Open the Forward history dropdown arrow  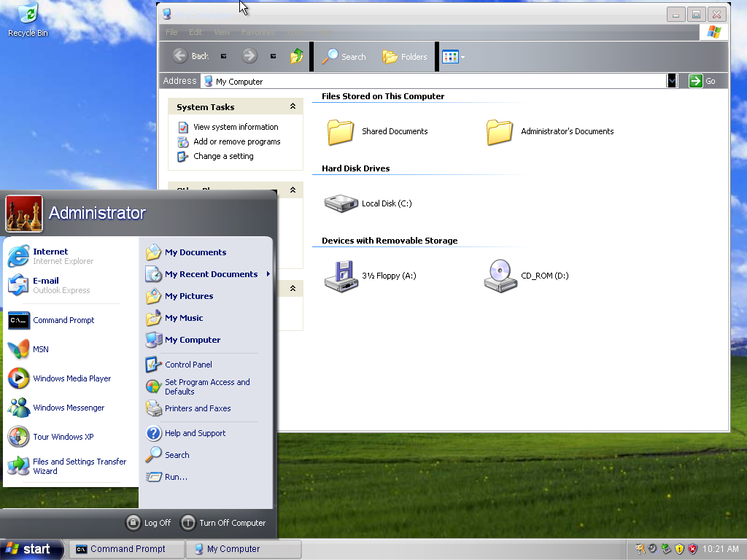pyautogui.click(x=273, y=56)
